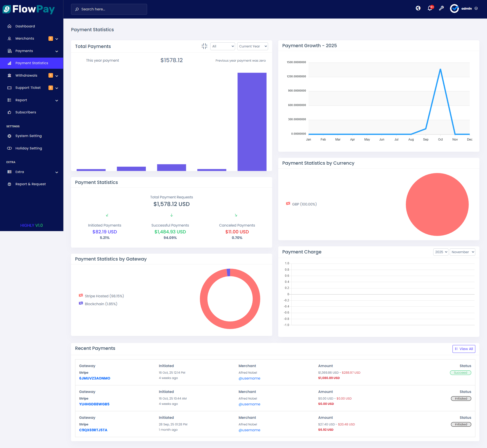Viewport: 487px width, 448px height.
Task: Toggle Blockchain legend entry
Action: click(x=98, y=304)
